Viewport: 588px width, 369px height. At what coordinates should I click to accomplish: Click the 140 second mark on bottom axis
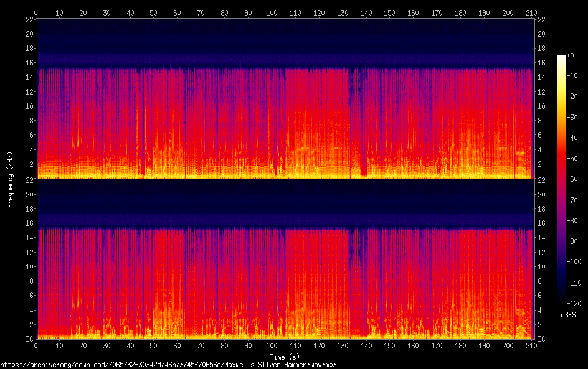tap(366, 346)
